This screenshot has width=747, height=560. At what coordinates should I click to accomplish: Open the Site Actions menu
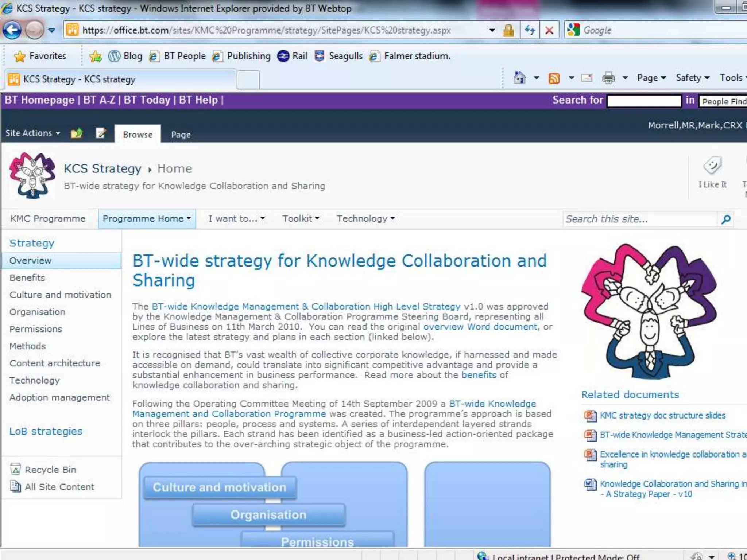pyautogui.click(x=33, y=133)
